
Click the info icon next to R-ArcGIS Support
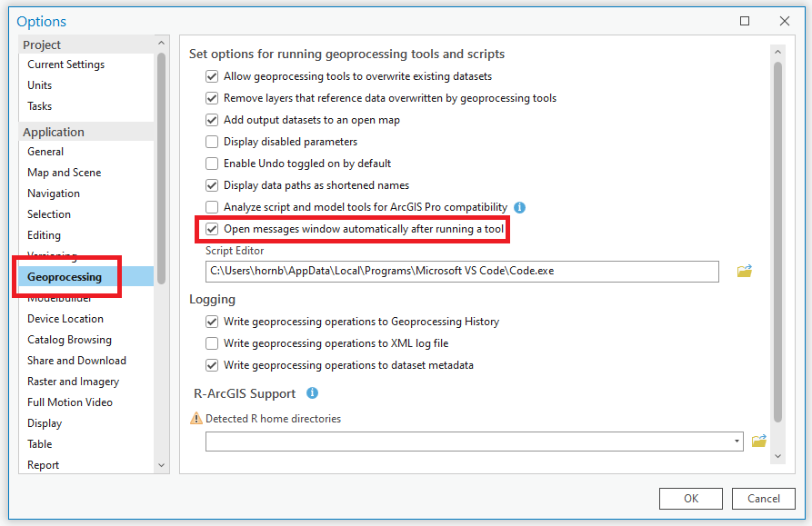coord(310,394)
